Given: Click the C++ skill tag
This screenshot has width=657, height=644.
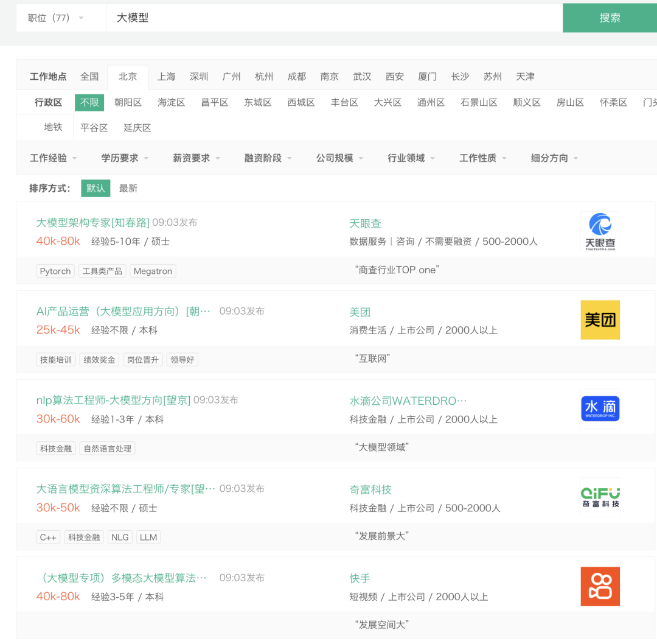Looking at the screenshot, I should pos(48,537).
